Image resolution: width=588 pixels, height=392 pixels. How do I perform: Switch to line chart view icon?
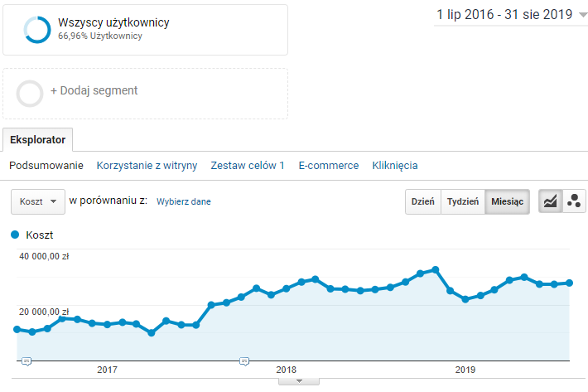(x=550, y=201)
